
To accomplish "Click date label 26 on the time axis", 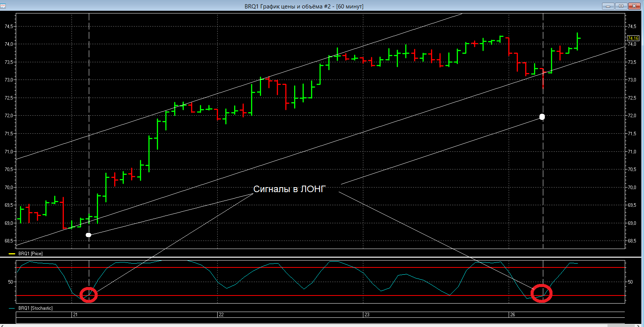I will (513, 315).
